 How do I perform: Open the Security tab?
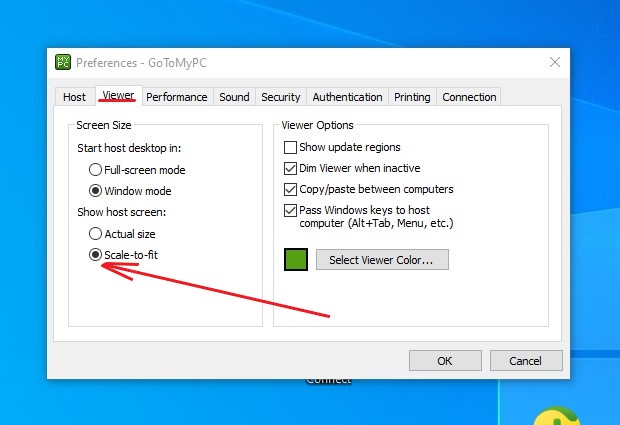coord(280,97)
